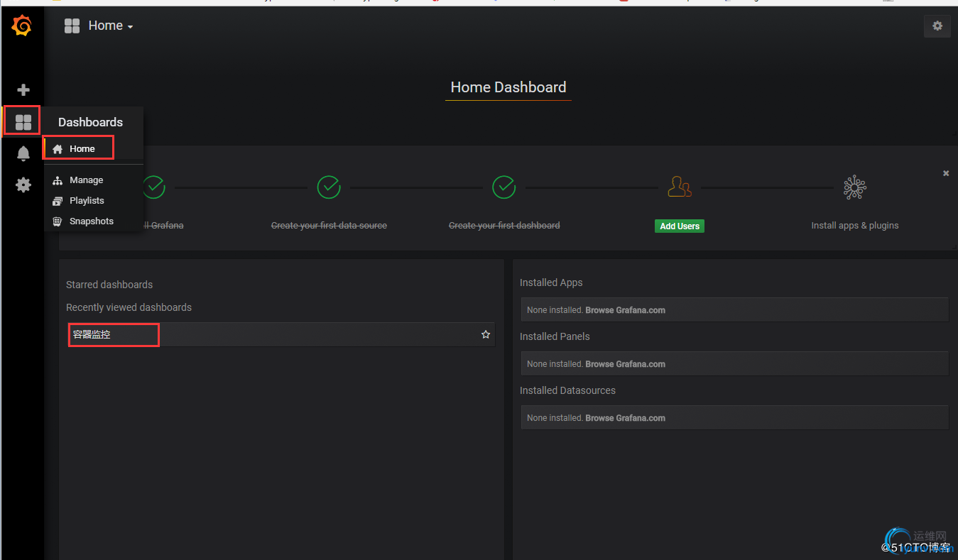Click the Installed Apps heading
Viewport: 958px width, 560px height.
pyautogui.click(x=551, y=282)
